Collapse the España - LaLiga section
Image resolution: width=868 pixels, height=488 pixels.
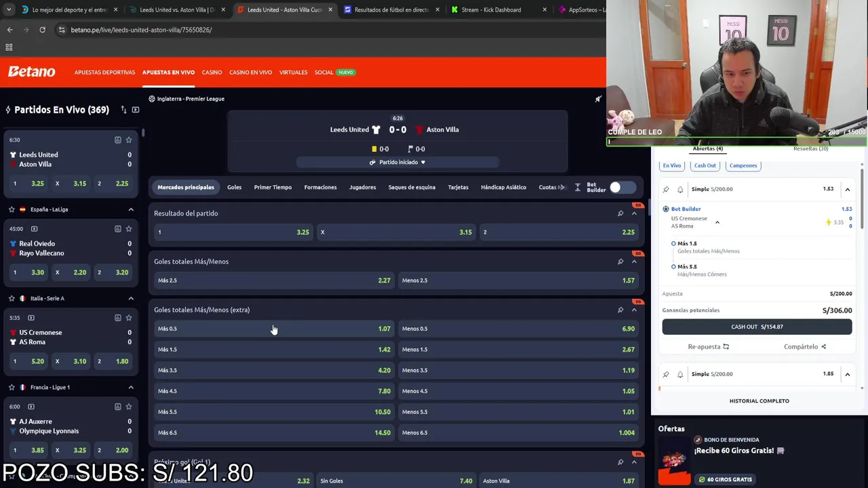(x=131, y=209)
